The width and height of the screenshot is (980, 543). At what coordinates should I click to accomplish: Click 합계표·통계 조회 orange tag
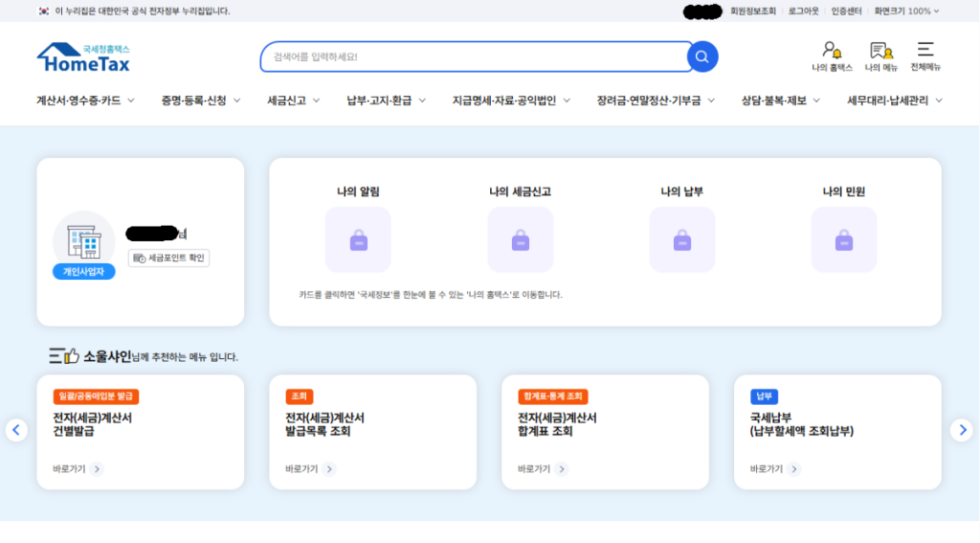[x=553, y=396]
